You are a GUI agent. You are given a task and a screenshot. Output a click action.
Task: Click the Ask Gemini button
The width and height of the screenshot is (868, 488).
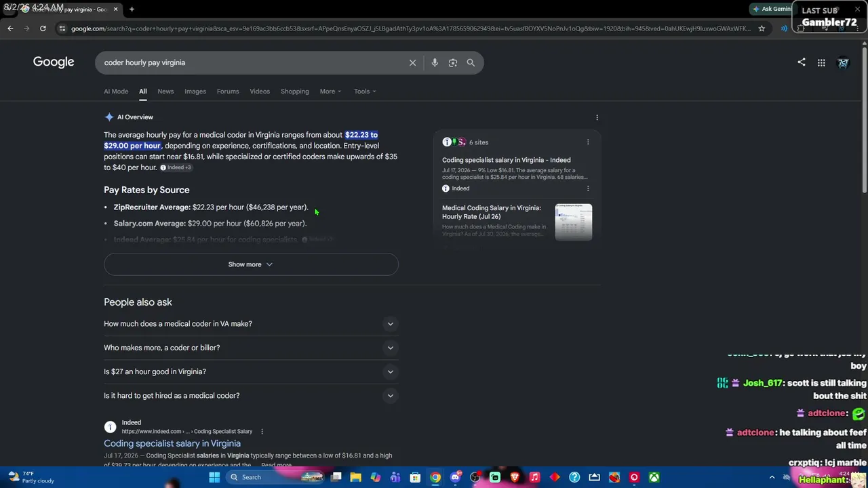coord(772,9)
